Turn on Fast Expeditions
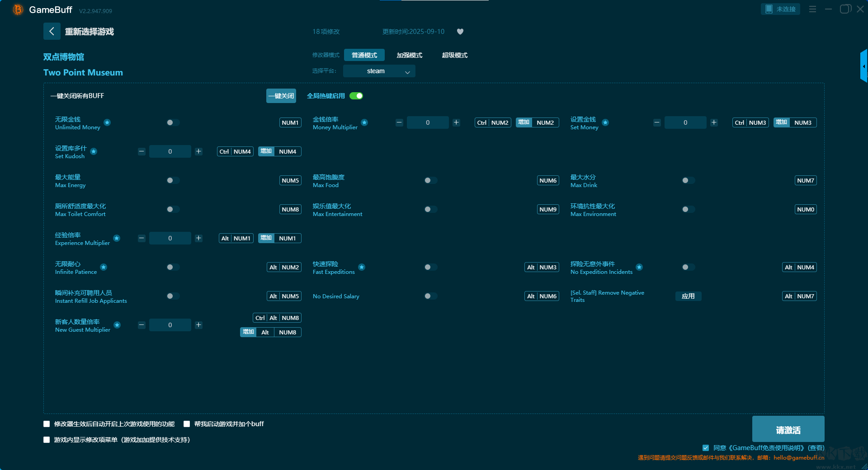Screen dimensions: 868x470 (430, 267)
